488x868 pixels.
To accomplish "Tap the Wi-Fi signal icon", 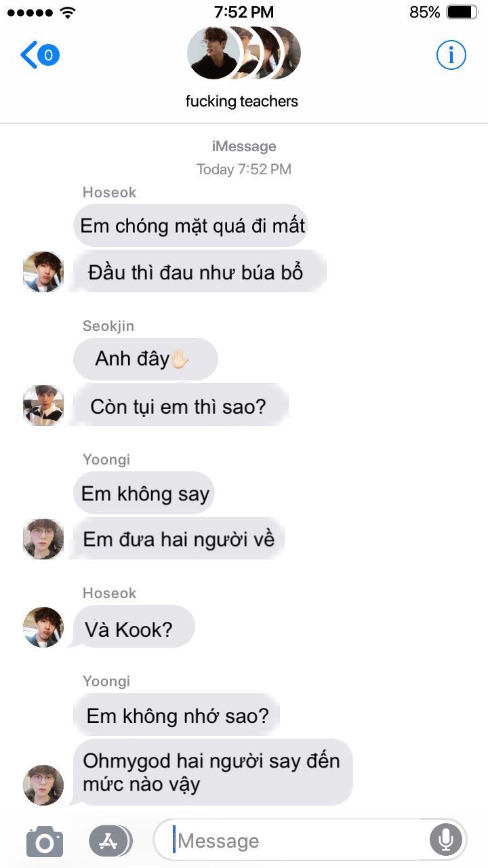I will (67, 12).
